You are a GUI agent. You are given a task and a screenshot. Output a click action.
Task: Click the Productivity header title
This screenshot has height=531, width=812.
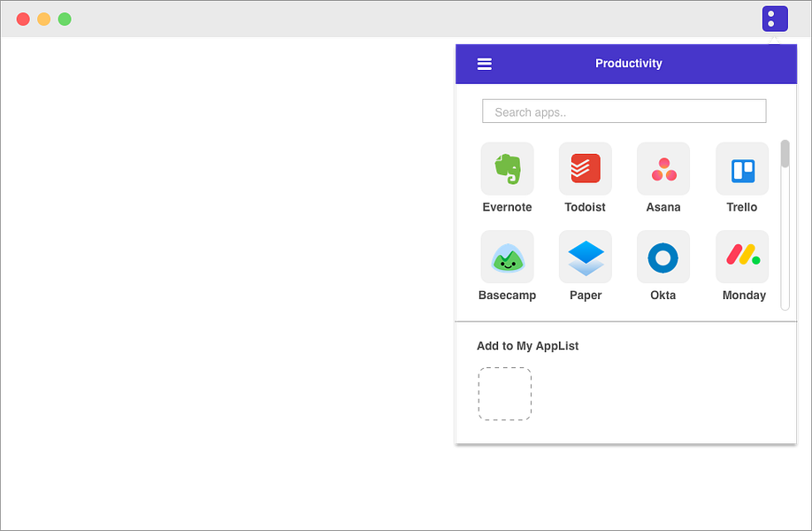(629, 63)
